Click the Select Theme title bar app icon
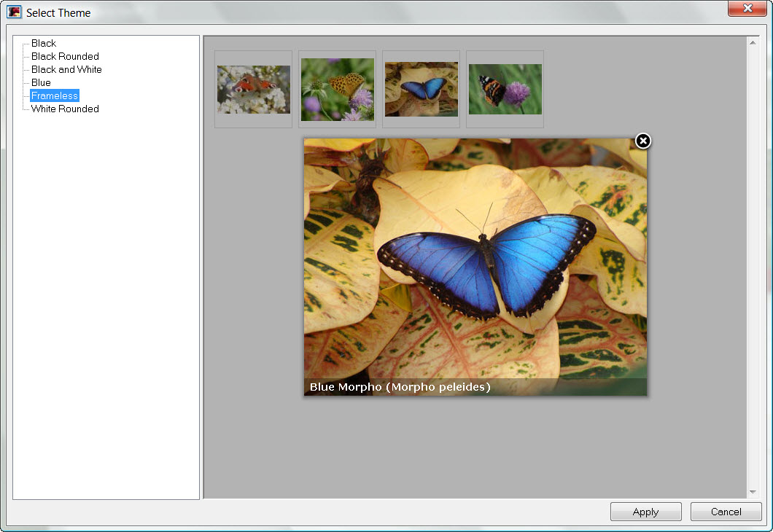This screenshot has height=532, width=773. tap(15, 12)
